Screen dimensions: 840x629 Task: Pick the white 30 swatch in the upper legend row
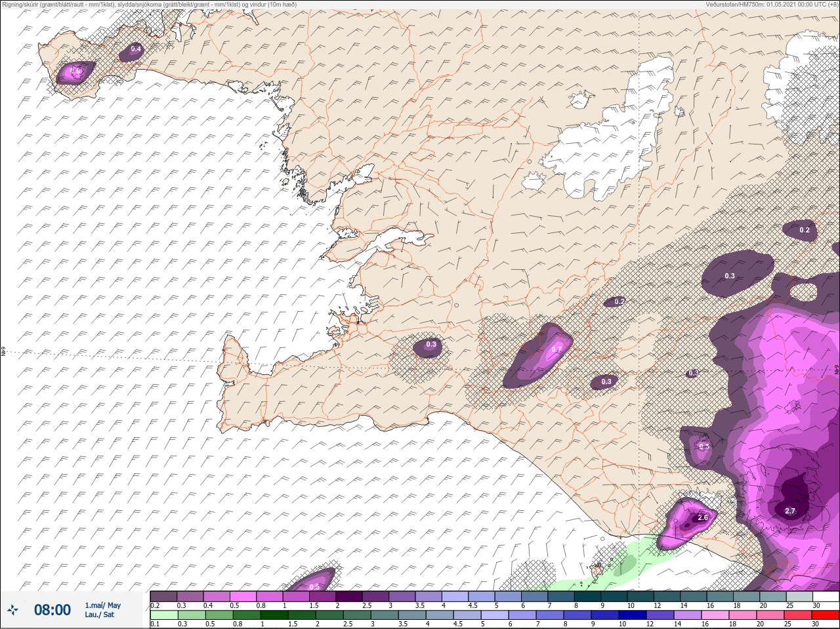(x=826, y=596)
